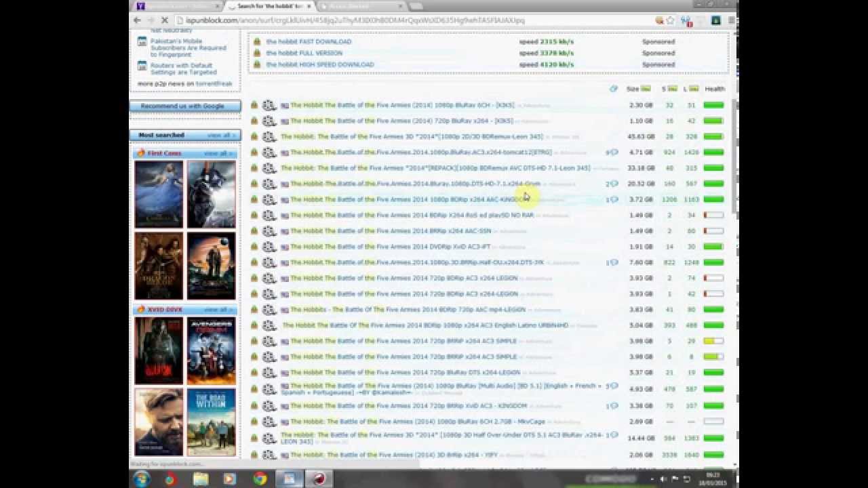This screenshot has width=868, height=488.
Task: Switch to 'Search for the hobbit' tab
Action: coord(270,6)
